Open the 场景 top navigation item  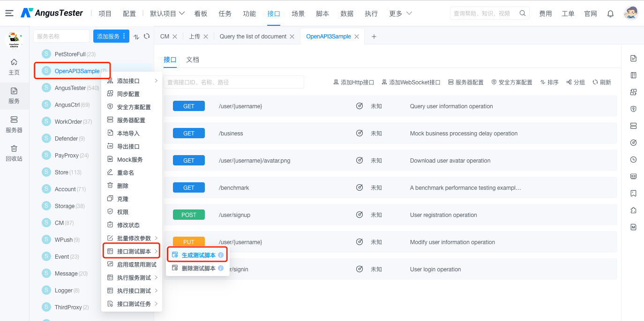298,14
